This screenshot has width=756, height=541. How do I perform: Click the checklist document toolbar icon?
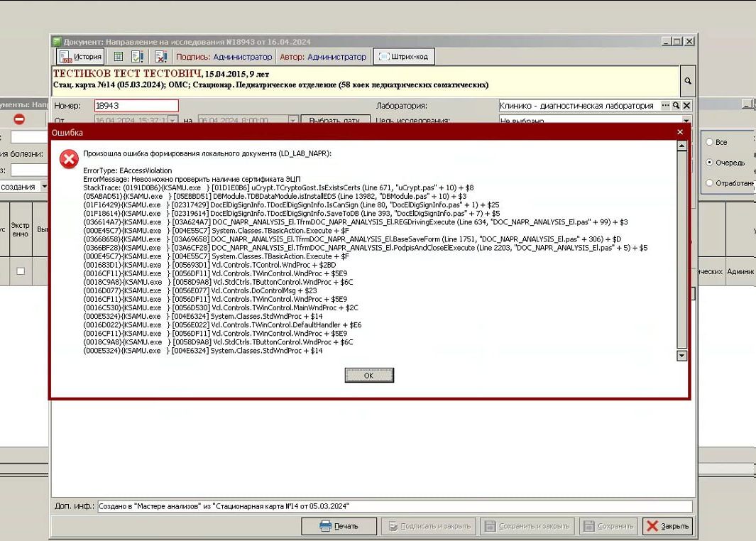click(138, 57)
